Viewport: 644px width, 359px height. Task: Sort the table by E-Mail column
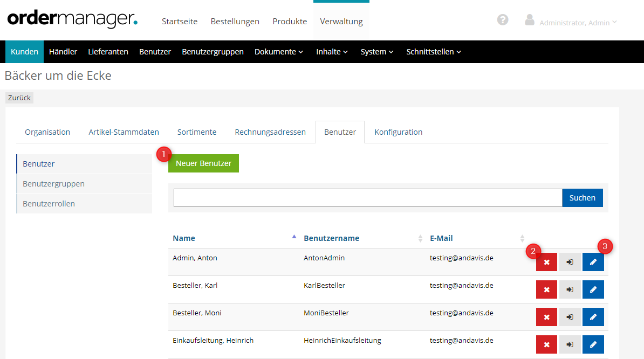pyautogui.click(x=441, y=238)
